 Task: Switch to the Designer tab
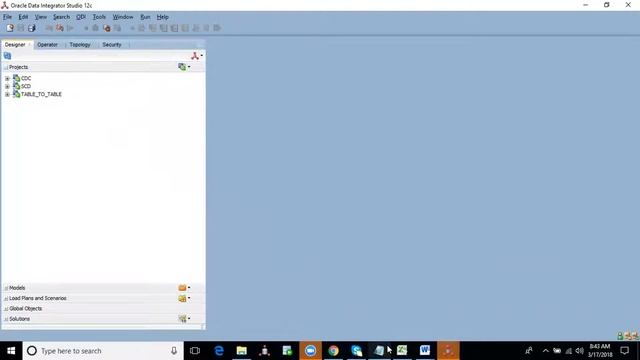15,44
